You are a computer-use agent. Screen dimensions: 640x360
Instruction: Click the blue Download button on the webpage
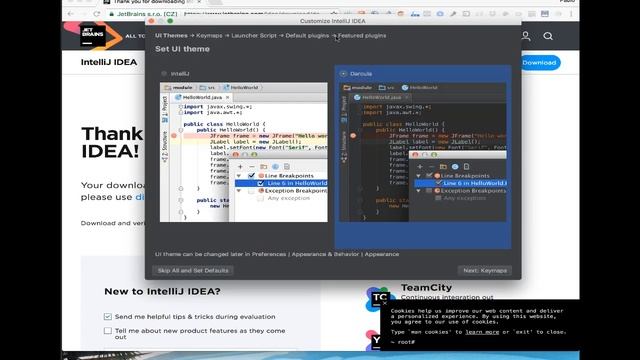click(x=540, y=62)
